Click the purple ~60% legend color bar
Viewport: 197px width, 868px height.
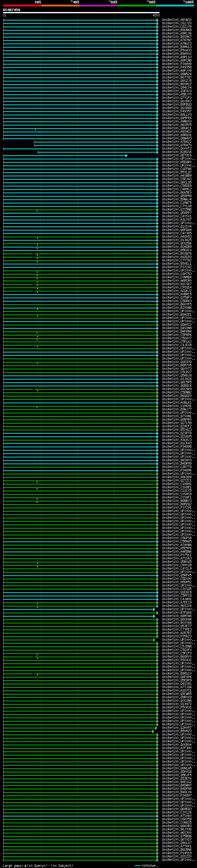coord(98,6)
